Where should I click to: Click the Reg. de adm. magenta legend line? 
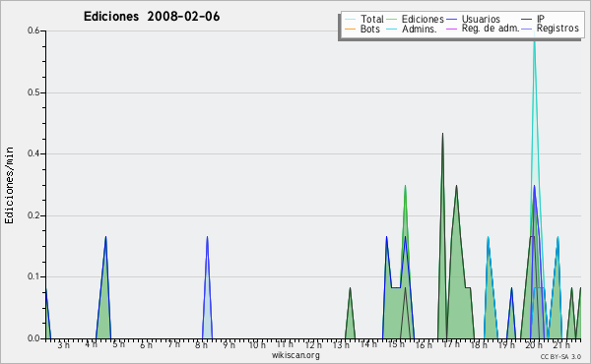click(451, 29)
